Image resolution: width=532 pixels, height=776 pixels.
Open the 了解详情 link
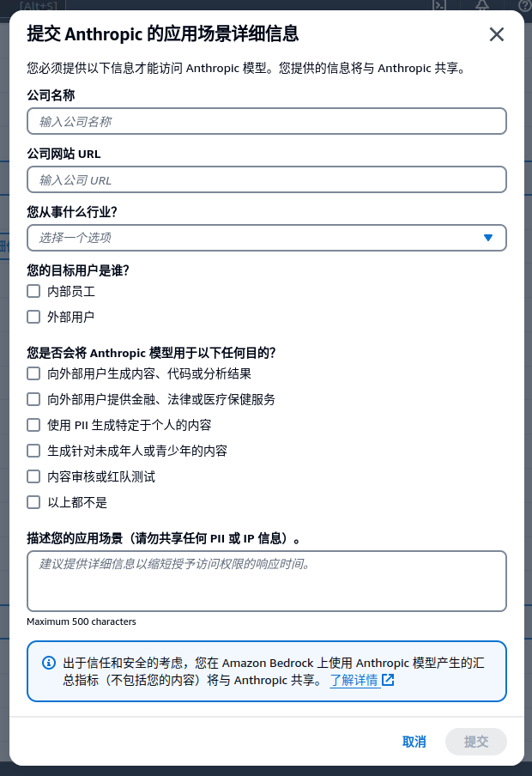[x=354, y=680]
